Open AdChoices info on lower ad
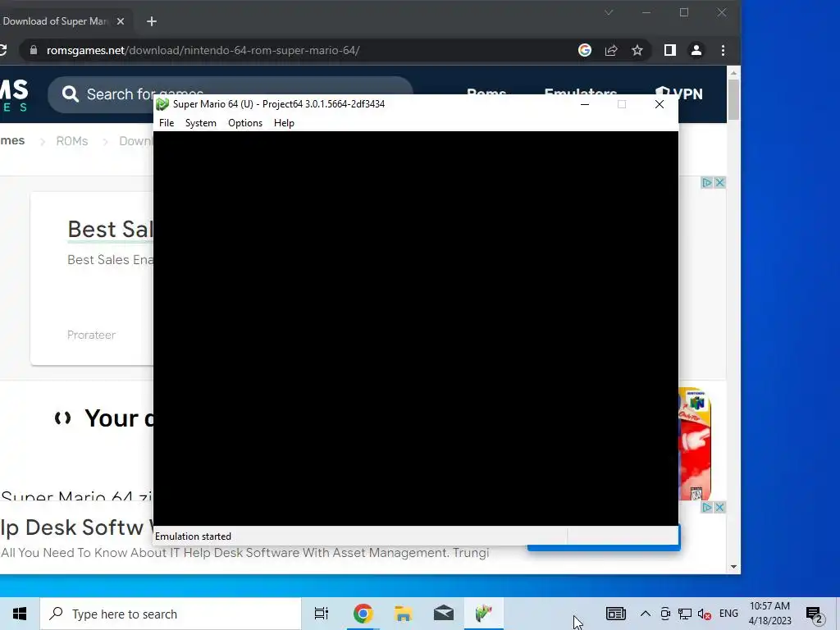The image size is (840, 630). coord(707,507)
